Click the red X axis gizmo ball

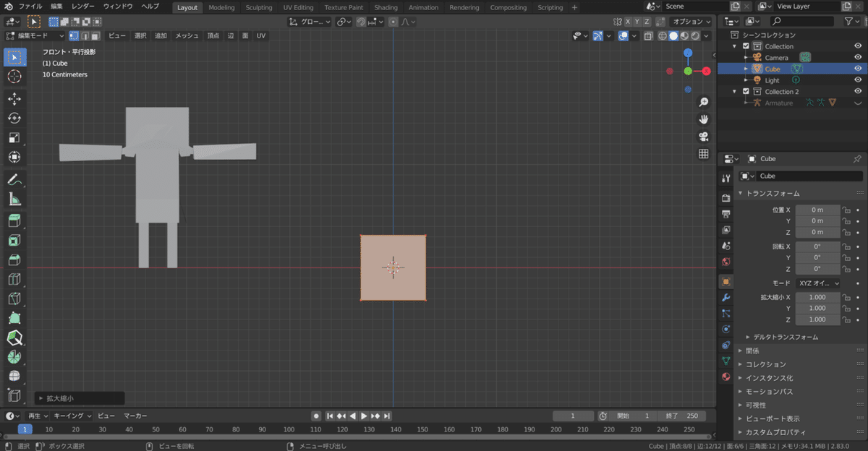click(706, 71)
